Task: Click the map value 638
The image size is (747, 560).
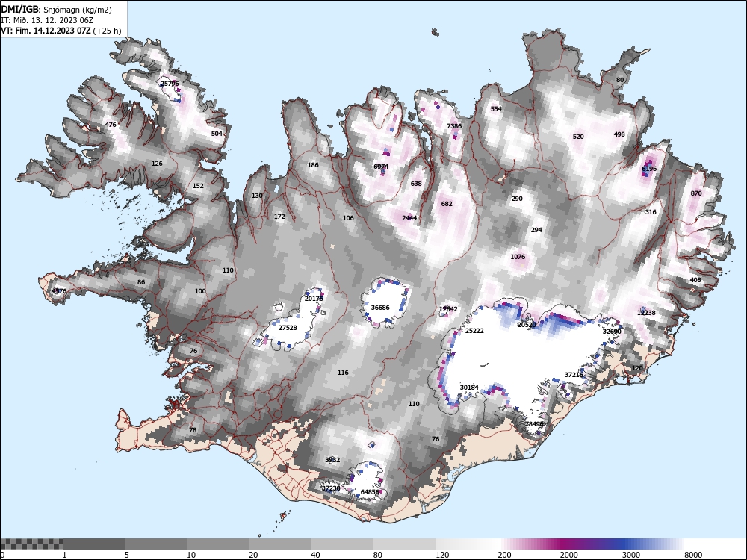Action: coord(416,184)
